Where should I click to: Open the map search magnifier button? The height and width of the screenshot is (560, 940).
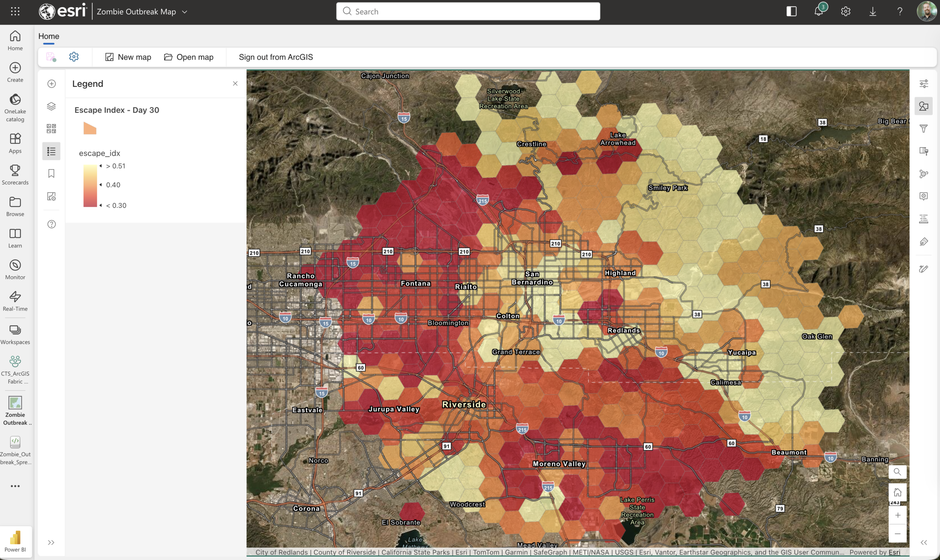tap(897, 472)
